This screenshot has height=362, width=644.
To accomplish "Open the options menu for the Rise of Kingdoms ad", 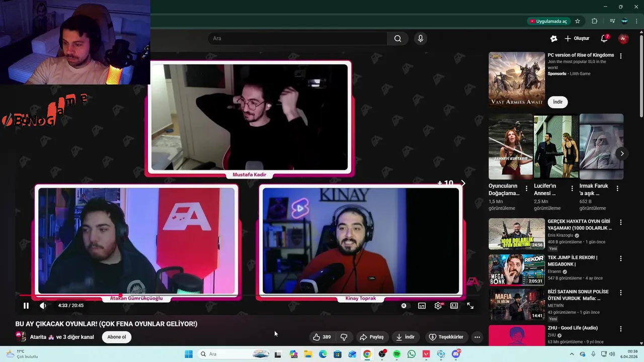I will pos(621,56).
